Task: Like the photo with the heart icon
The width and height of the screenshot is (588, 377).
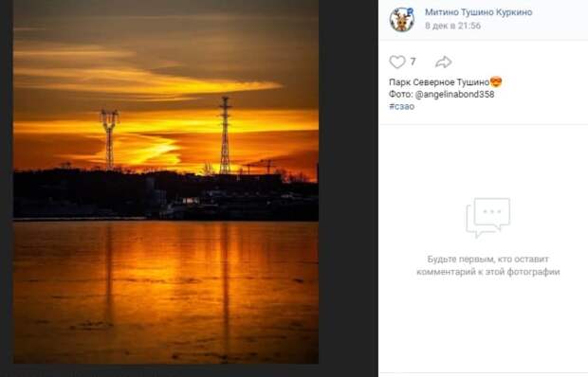Action: [397, 62]
